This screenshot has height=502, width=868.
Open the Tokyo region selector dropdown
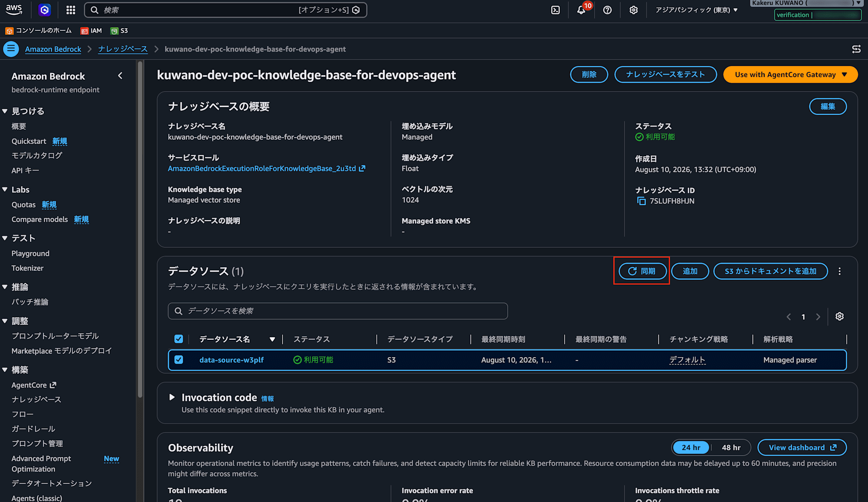(x=697, y=10)
